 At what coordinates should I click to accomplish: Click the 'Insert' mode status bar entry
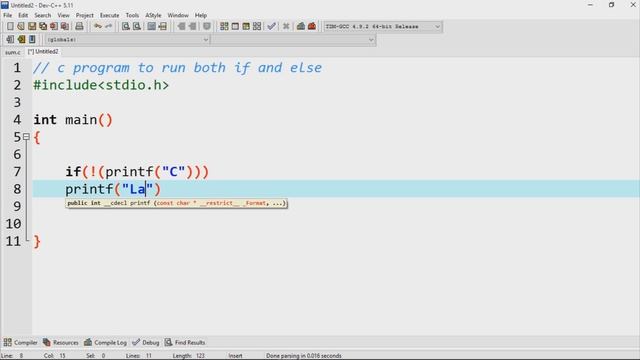point(236,356)
